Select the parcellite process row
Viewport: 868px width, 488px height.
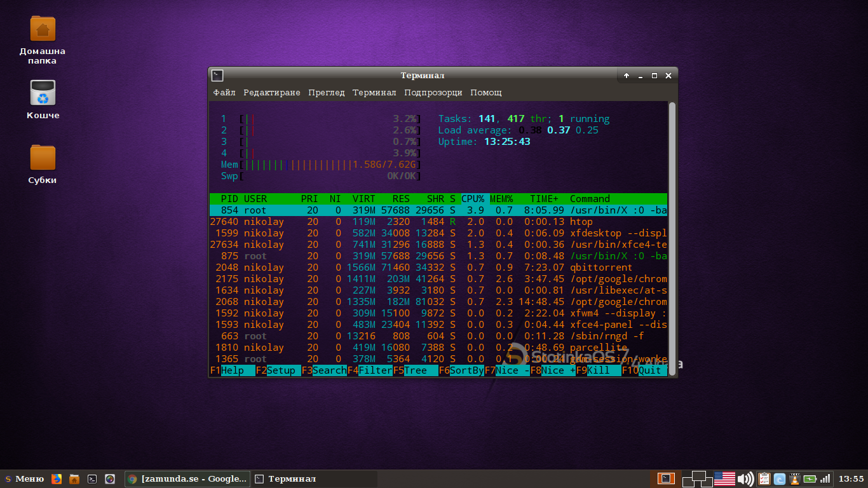pos(438,348)
